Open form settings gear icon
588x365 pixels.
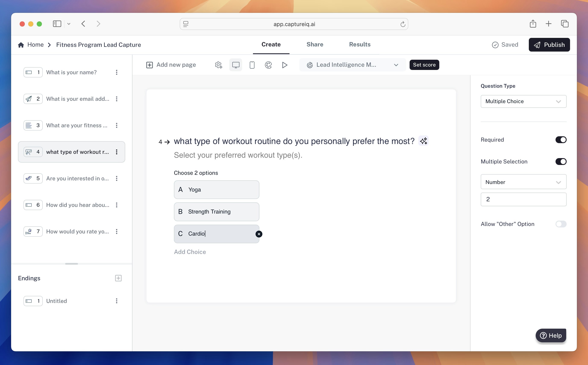(x=218, y=65)
